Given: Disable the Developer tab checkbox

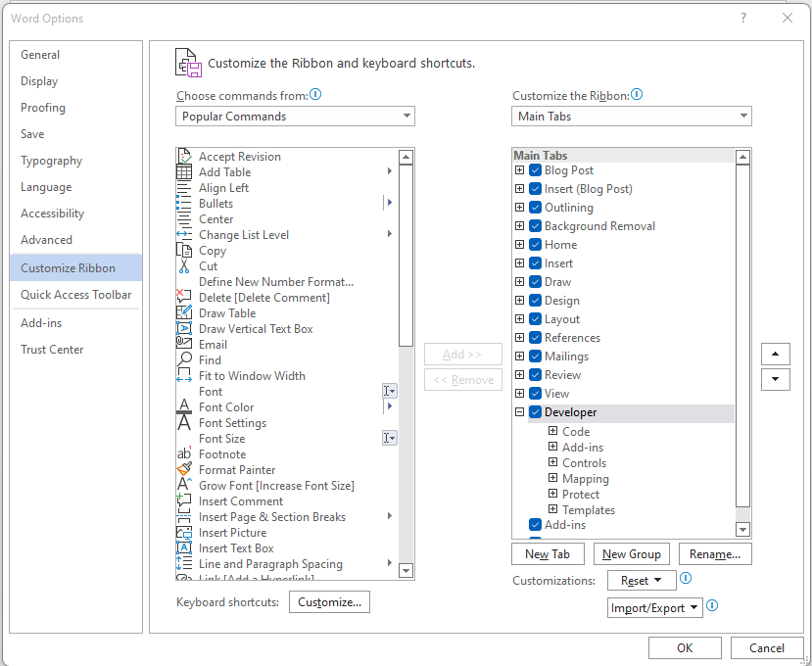Looking at the screenshot, I should 536,412.
